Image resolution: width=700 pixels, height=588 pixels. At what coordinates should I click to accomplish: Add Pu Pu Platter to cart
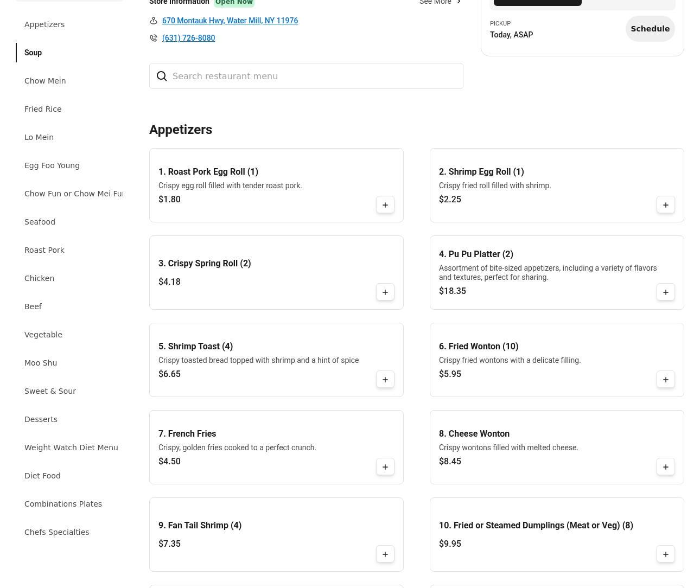coord(666,292)
